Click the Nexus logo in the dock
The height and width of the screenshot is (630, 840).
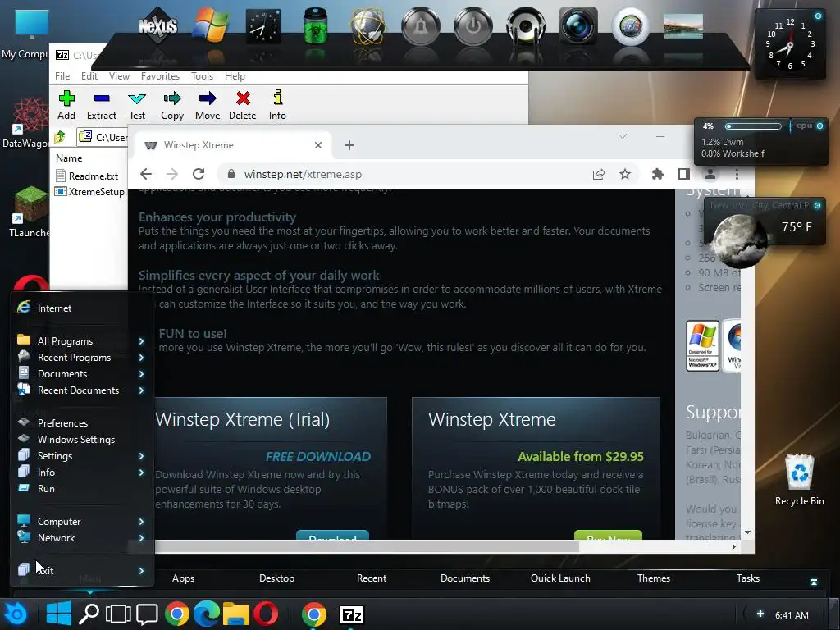[158, 25]
